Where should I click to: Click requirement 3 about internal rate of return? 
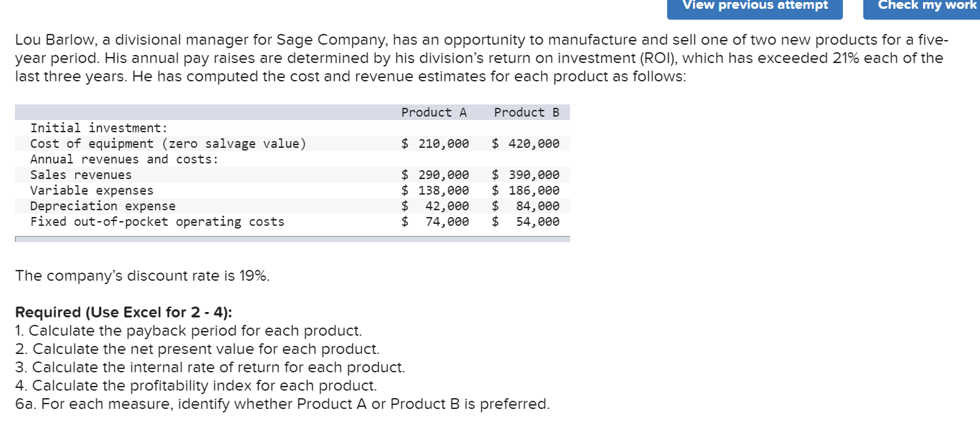[x=210, y=368]
